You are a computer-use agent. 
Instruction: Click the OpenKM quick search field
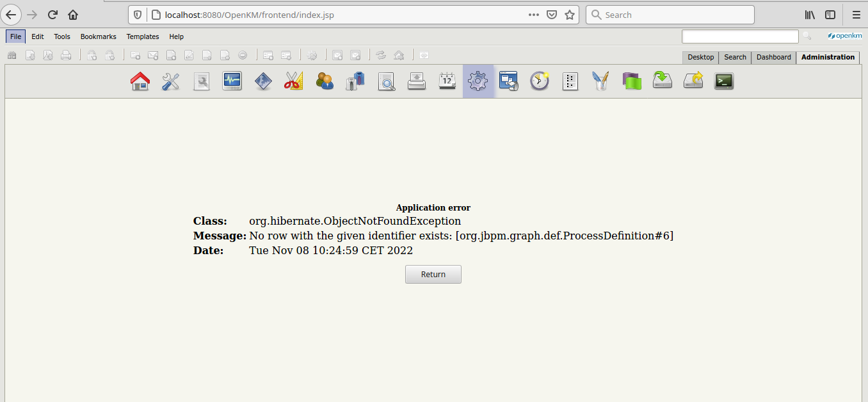click(739, 36)
